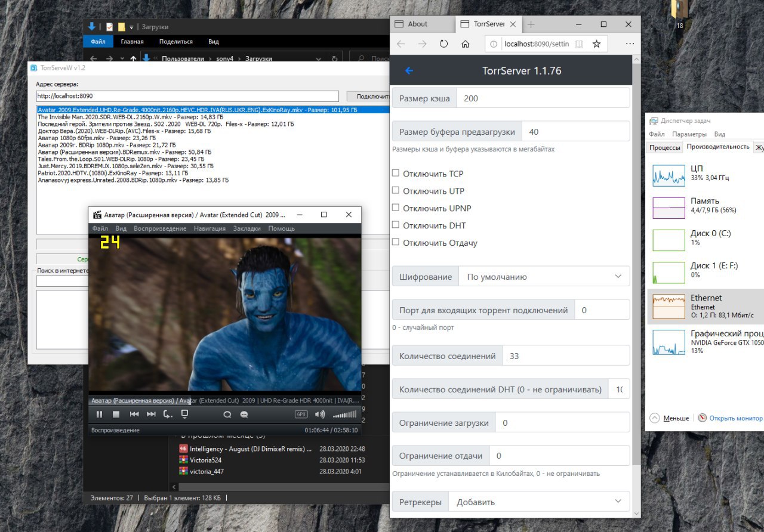764x532 pixels.
Task: Refresh the TorrServer page
Action: tap(443, 44)
